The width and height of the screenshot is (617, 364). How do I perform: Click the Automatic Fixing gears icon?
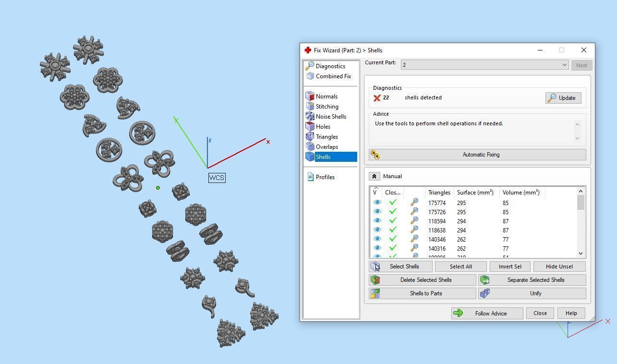(x=375, y=155)
